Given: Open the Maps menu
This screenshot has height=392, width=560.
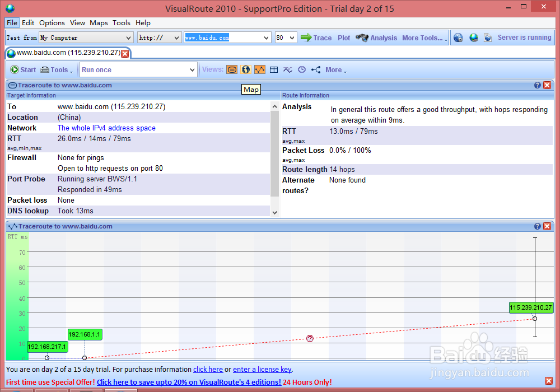Looking at the screenshot, I should (99, 23).
